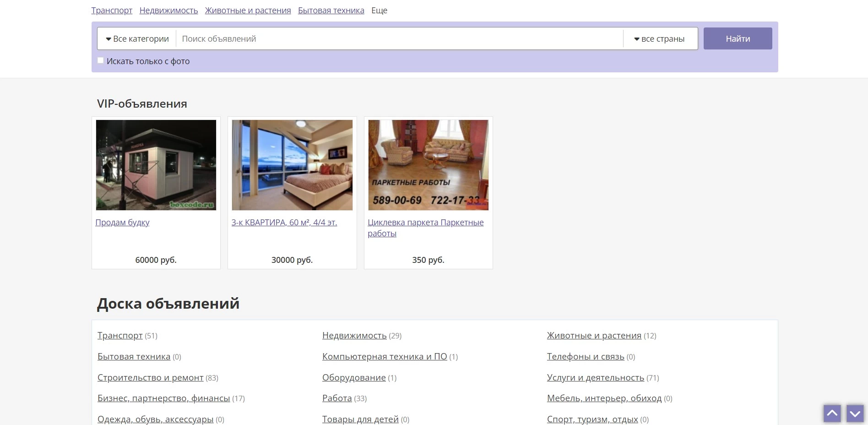
Task: Click the scroll-to-bottom arrow button
Action: click(x=855, y=413)
